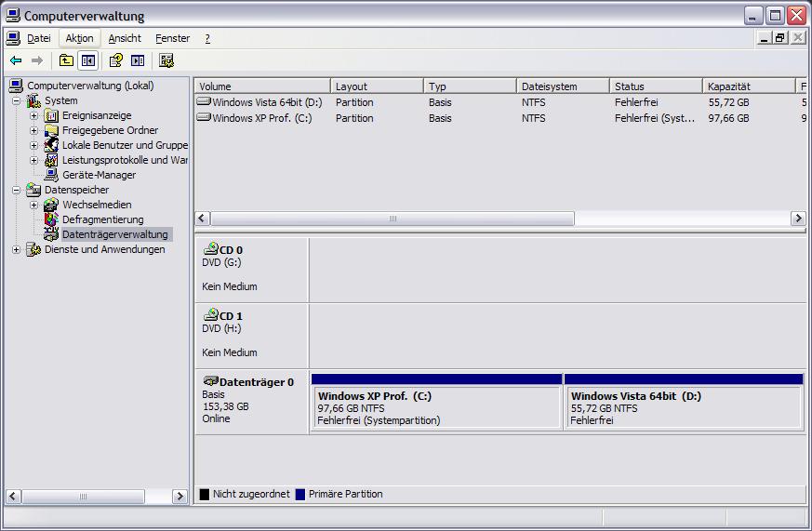Expand the Freigegebene Ordner node

click(x=33, y=130)
